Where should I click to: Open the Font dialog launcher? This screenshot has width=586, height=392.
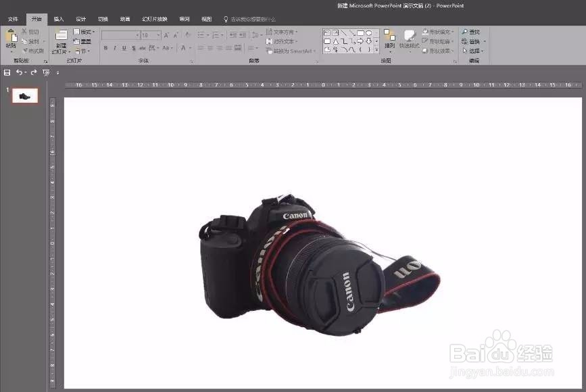[191, 62]
